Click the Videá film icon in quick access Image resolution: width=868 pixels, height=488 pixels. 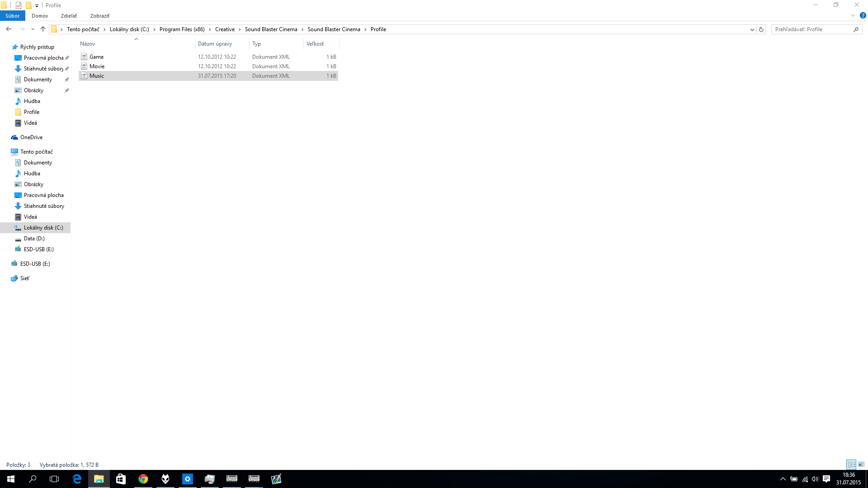18,123
